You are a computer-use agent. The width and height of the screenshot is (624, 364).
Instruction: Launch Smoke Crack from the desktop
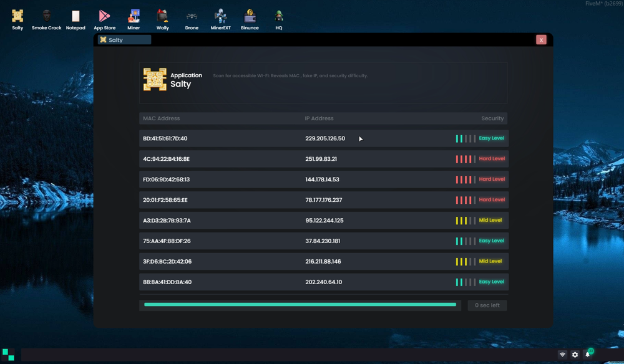coord(46,19)
